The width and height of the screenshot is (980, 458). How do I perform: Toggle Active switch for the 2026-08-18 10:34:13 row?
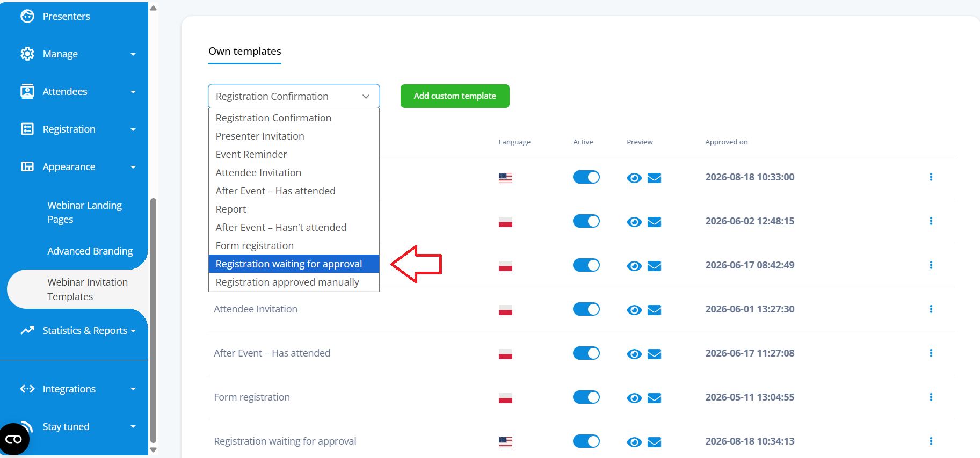tap(586, 441)
